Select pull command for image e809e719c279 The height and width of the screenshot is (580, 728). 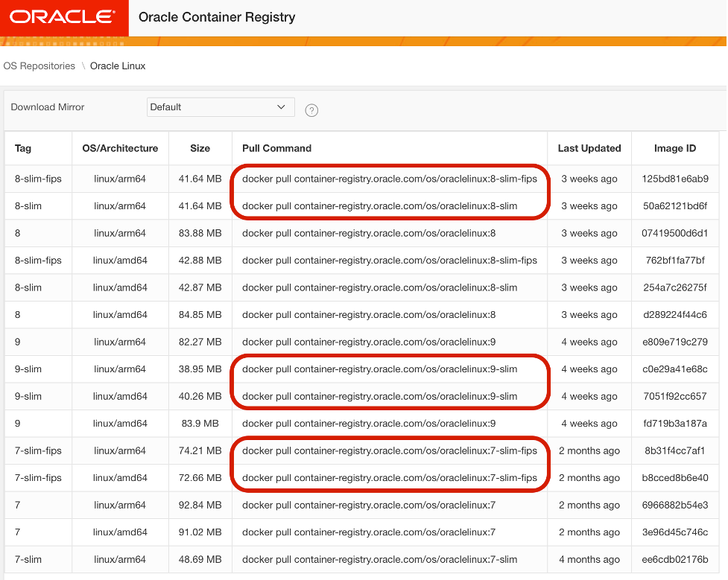(369, 342)
